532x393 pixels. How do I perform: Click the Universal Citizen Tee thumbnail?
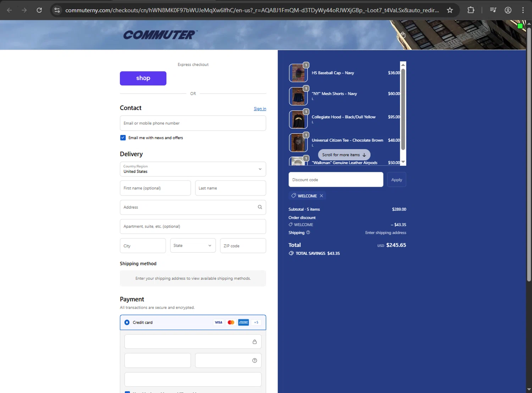[x=298, y=142]
